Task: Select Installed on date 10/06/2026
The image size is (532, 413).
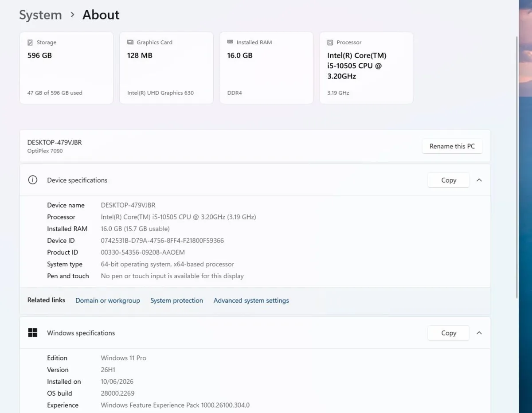Action: (x=117, y=382)
